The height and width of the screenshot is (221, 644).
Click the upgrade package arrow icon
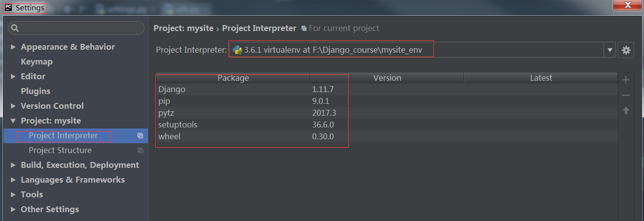[626, 111]
